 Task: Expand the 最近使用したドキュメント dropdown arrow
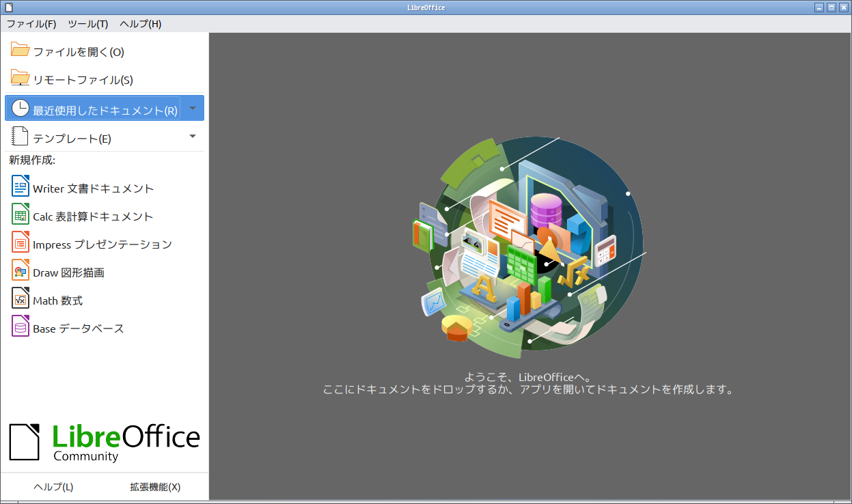(193, 108)
